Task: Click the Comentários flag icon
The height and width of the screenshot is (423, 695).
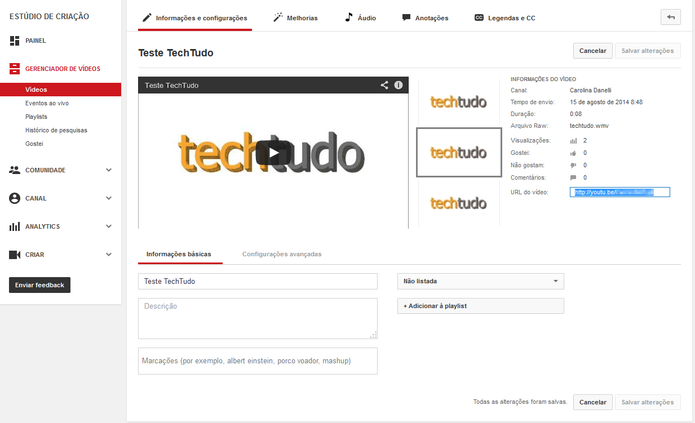Action: tap(573, 177)
